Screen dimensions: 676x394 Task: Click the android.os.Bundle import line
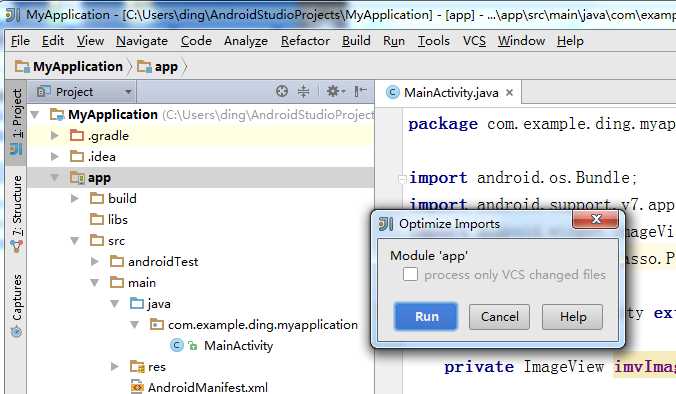coord(523,178)
